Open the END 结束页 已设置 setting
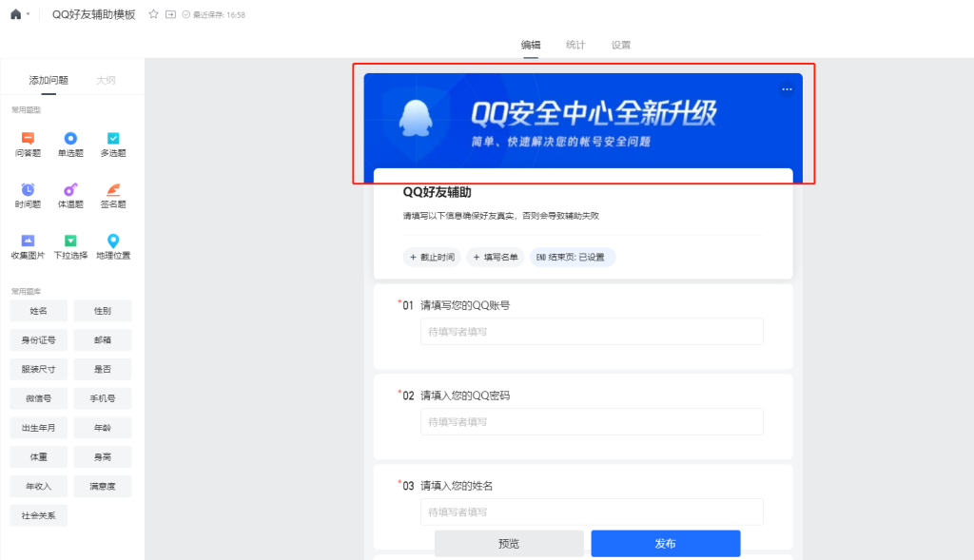Viewport: 974px width, 560px height. tap(572, 257)
